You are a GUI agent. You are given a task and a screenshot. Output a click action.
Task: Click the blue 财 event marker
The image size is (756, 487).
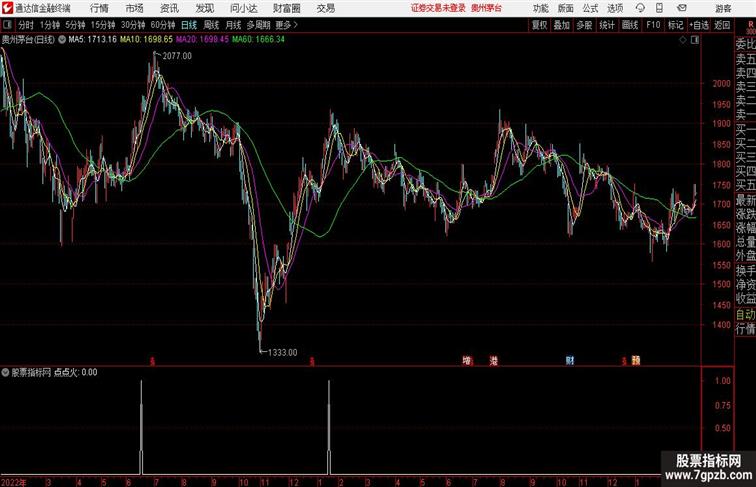point(570,360)
